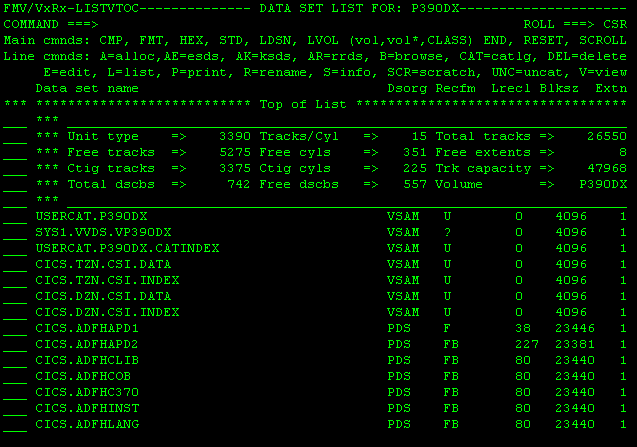
Task: Click the Data set name column header
Action: (87, 89)
